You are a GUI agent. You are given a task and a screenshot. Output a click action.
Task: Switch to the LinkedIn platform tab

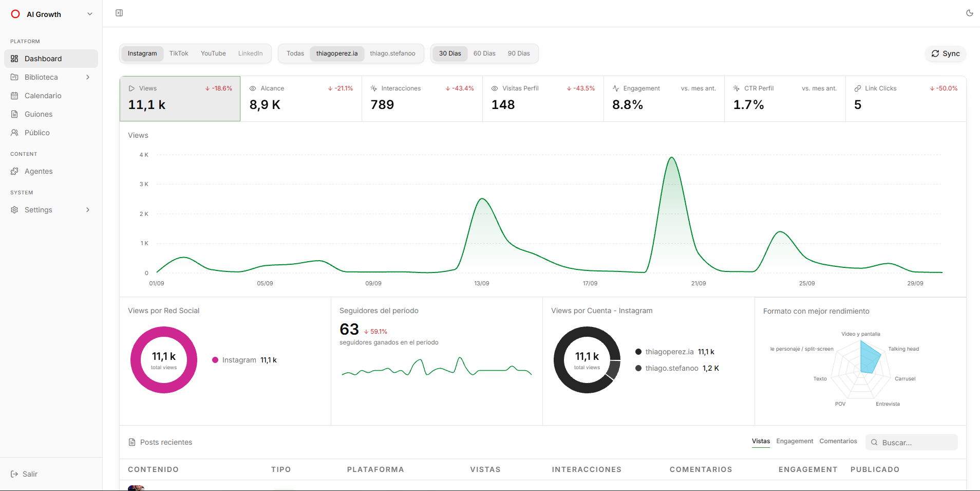pos(250,53)
